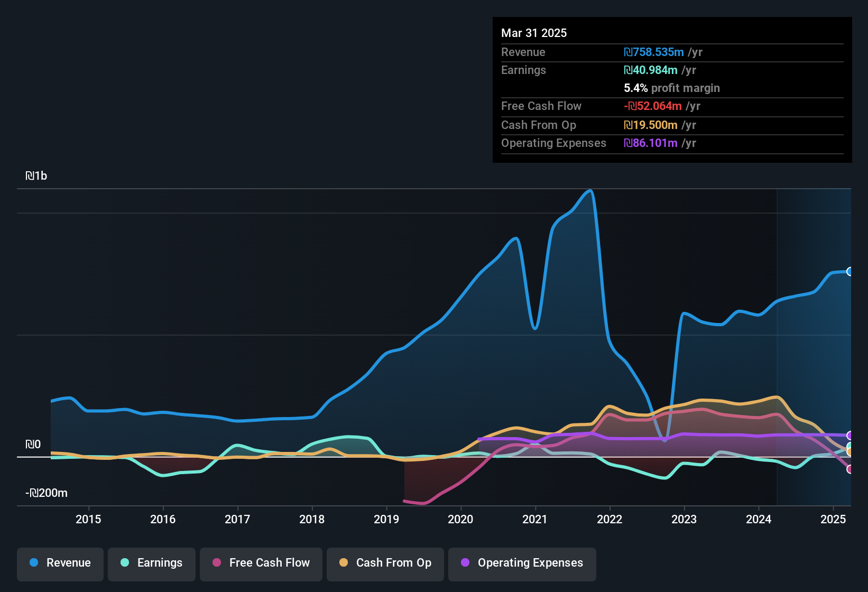The height and width of the screenshot is (592, 868).
Task: Toggle the Earnings series visibility
Action: coord(152,563)
